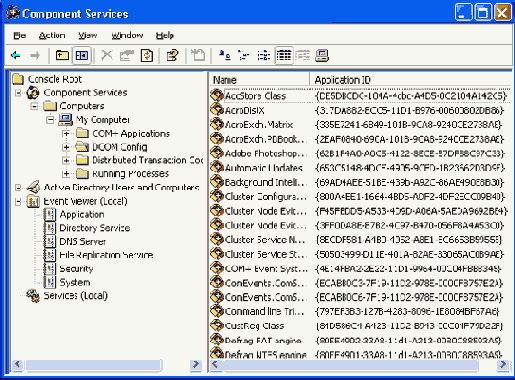Switch to Small Icons view button

click(x=244, y=55)
